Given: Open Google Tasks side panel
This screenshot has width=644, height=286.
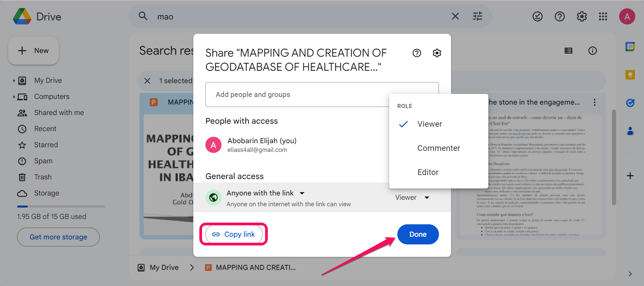Looking at the screenshot, I should (630, 103).
